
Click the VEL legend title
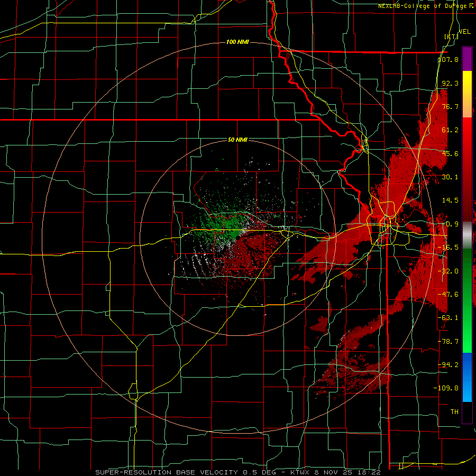point(464,32)
